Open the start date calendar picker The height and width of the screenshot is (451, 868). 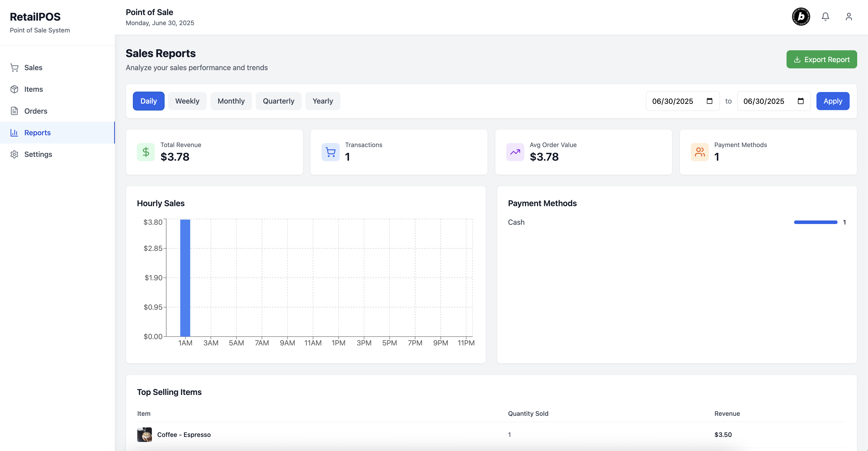tap(709, 101)
